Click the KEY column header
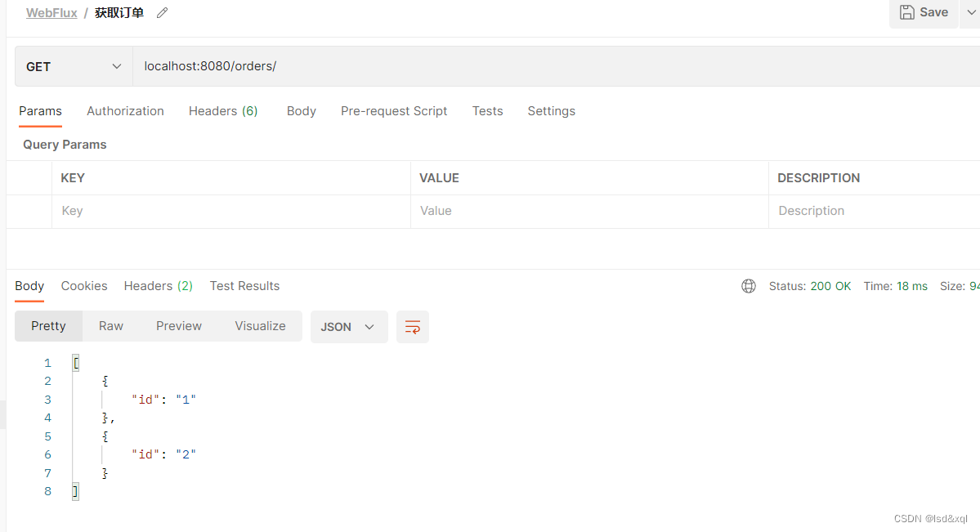 pyautogui.click(x=73, y=178)
